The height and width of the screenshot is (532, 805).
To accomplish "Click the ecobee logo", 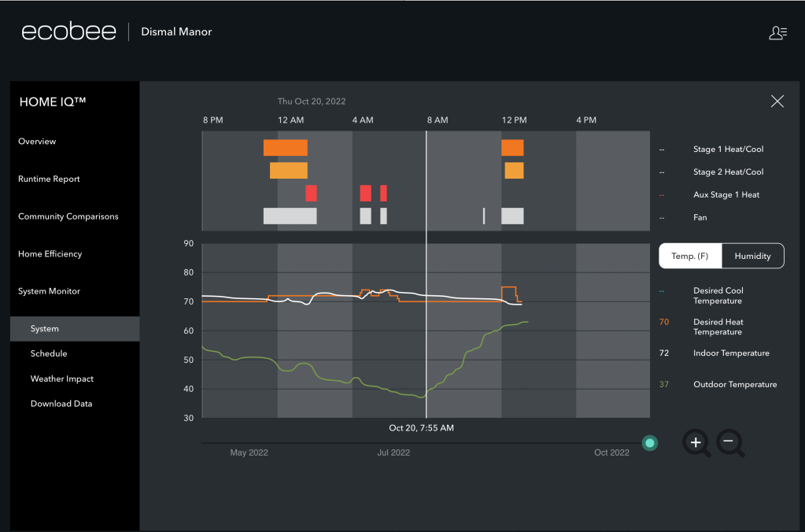I will click(x=68, y=32).
